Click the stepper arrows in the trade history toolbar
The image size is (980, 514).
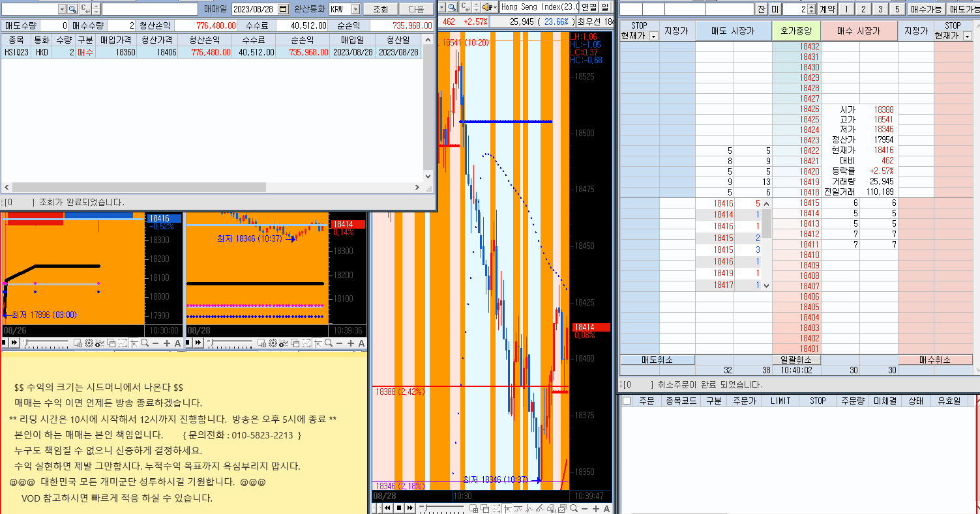pos(96,9)
